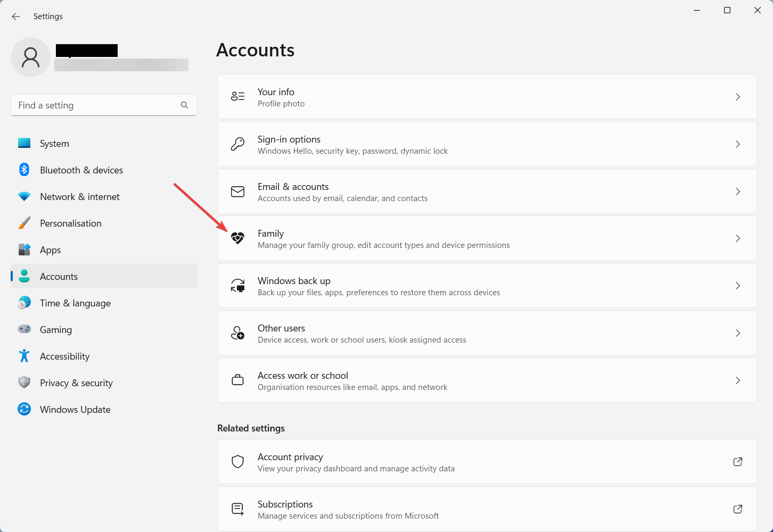Click external link icon for Account privacy
Viewport: 773px width, 532px height.
pyautogui.click(x=738, y=462)
